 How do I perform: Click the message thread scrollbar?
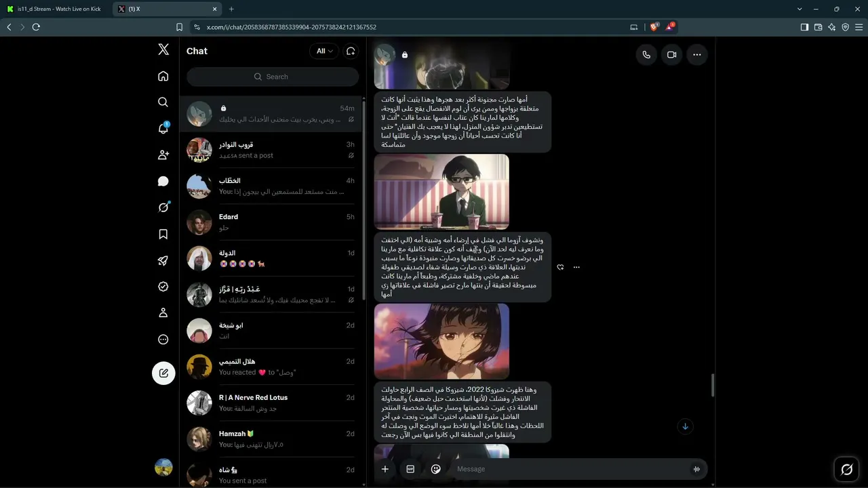[712, 385]
